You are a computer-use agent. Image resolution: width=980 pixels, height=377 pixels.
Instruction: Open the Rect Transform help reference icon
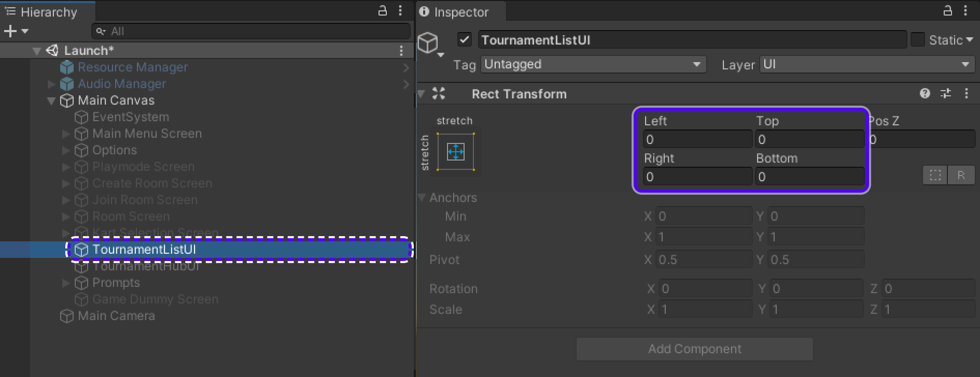tap(925, 93)
